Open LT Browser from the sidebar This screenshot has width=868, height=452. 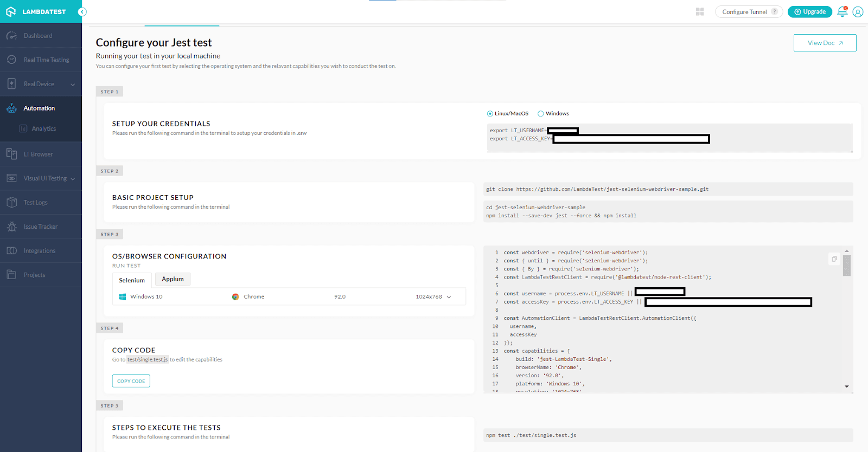[x=38, y=154]
